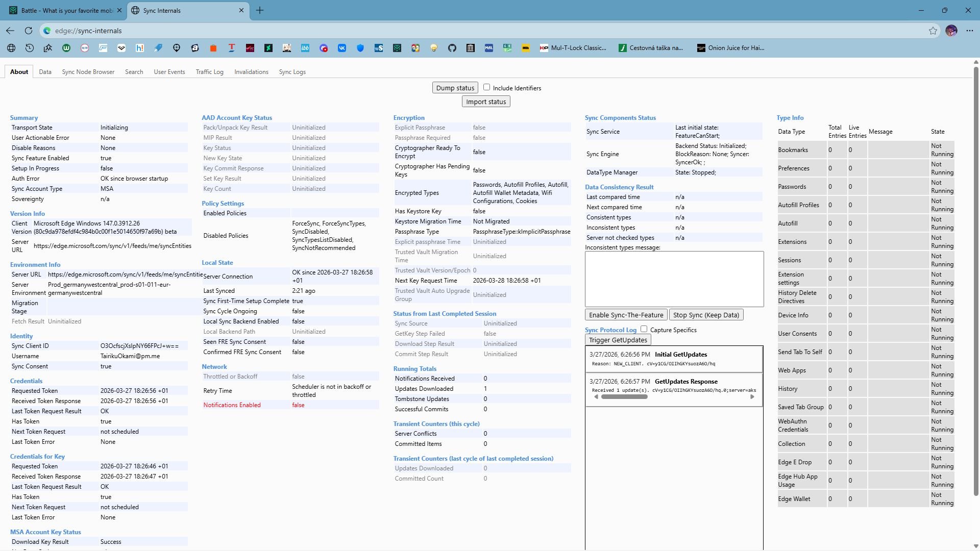Click the red Notifications Enabled label
Screen dimensions: 980x551
(x=232, y=405)
